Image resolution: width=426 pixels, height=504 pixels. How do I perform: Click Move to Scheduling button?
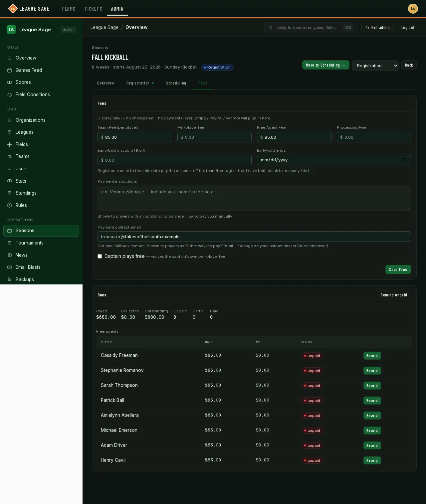coord(325,65)
